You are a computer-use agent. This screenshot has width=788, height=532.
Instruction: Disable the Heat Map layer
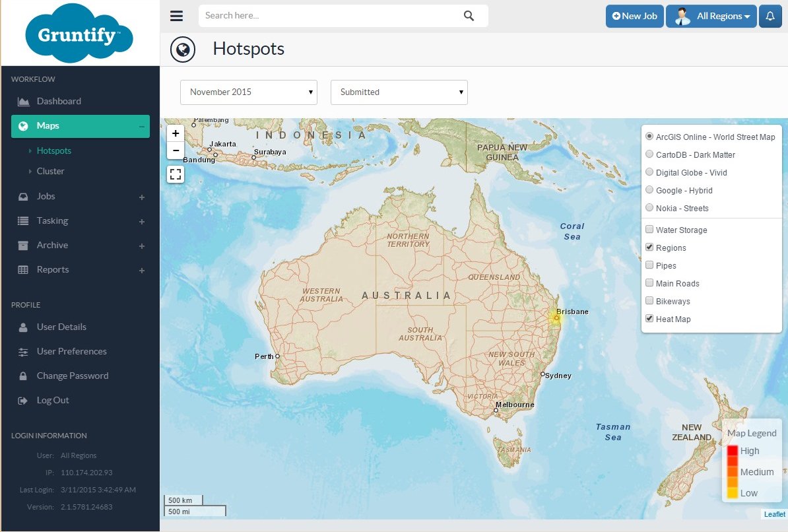(x=649, y=318)
